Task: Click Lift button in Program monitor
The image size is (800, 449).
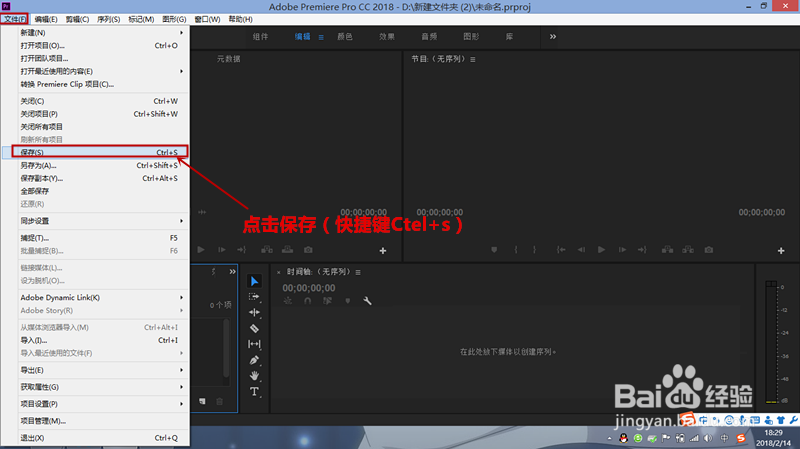Action: coord(667,250)
